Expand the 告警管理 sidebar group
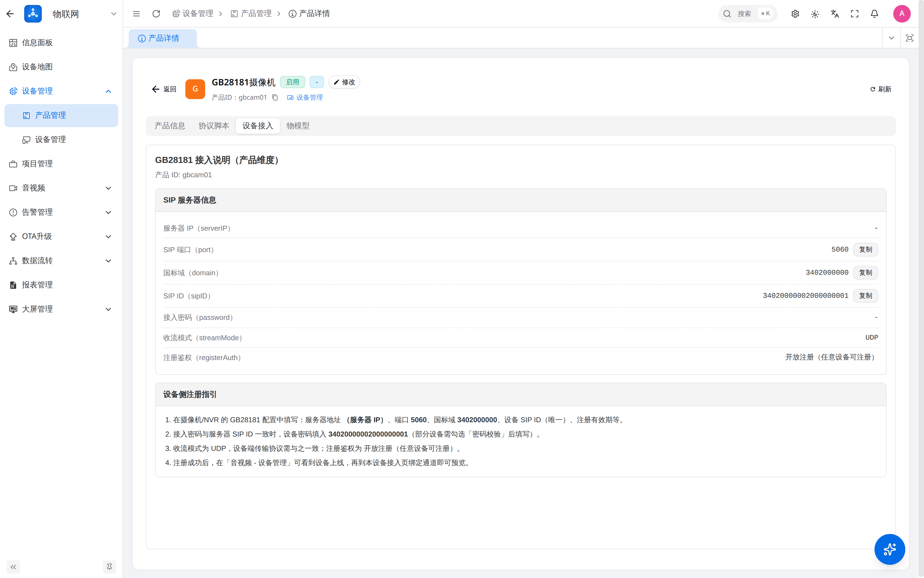The width and height of the screenshot is (924, 578). [x=61, y=212]
